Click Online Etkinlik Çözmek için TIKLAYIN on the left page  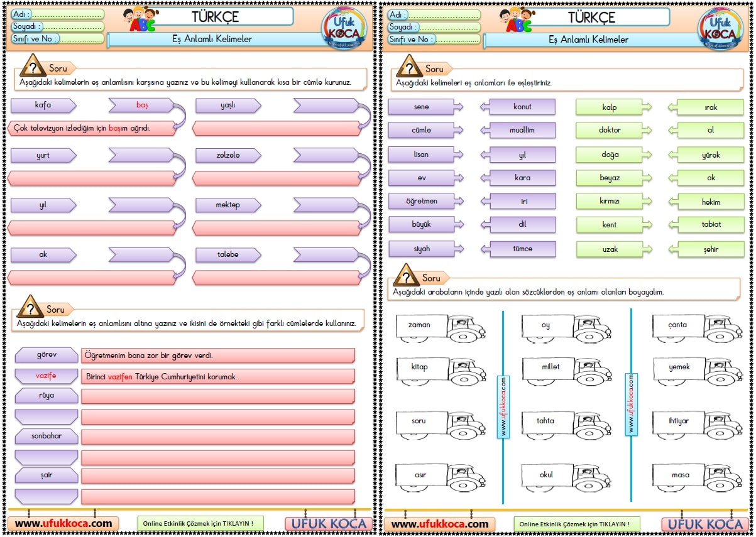coord(200,523)
